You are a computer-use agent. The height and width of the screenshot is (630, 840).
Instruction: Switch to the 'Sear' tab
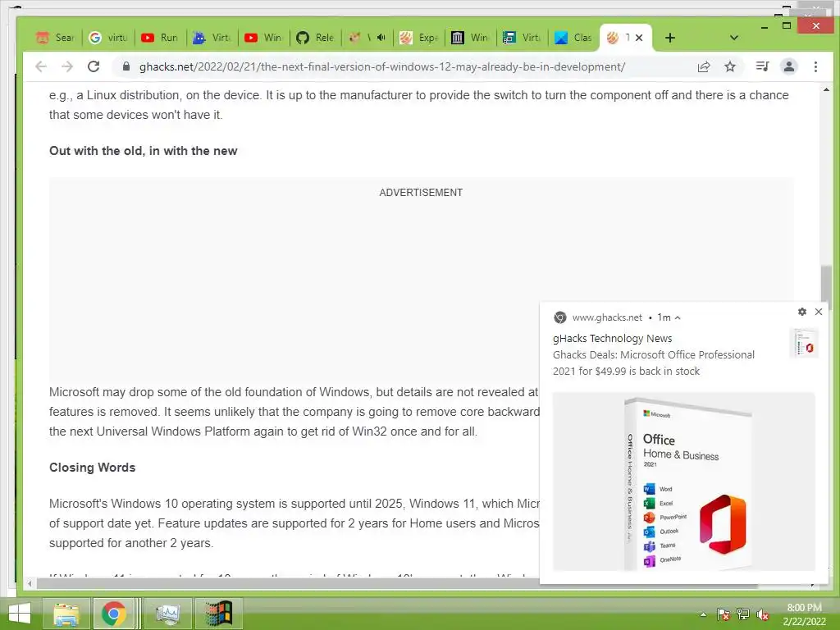pyautogui.click(x=55, y=38)
